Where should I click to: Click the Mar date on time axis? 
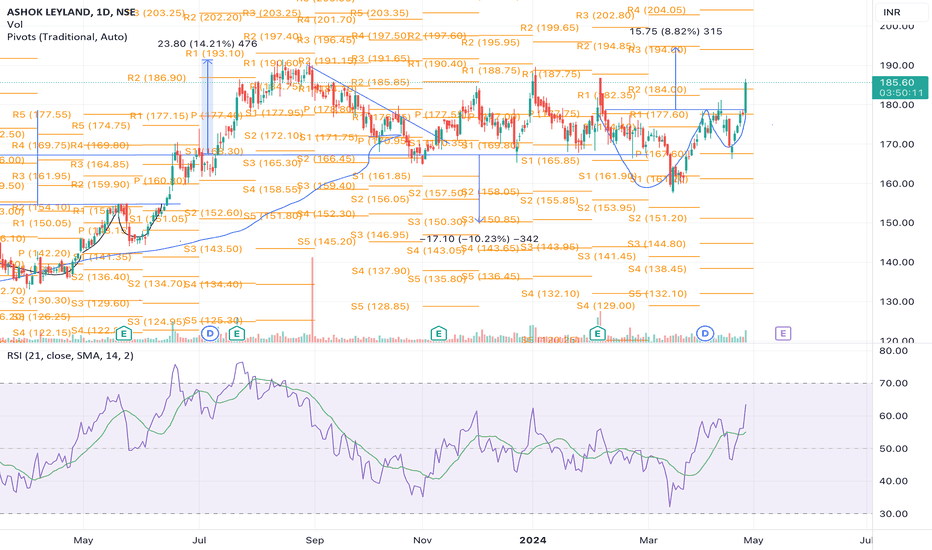coord(648,540)
